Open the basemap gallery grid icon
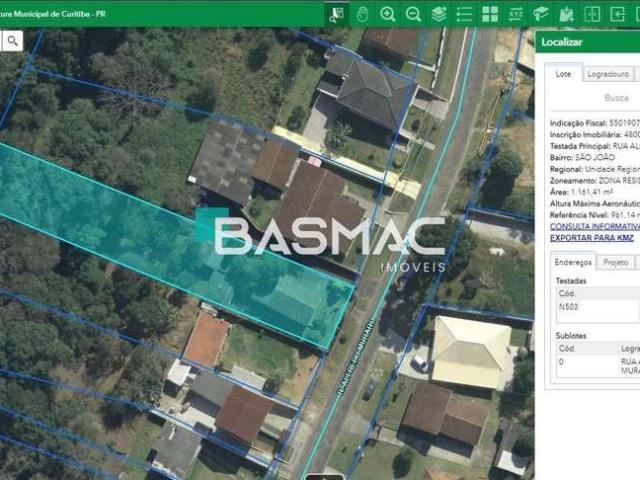Image resolution: width=640 pixels, height=480 pixels. coord(490,14)
